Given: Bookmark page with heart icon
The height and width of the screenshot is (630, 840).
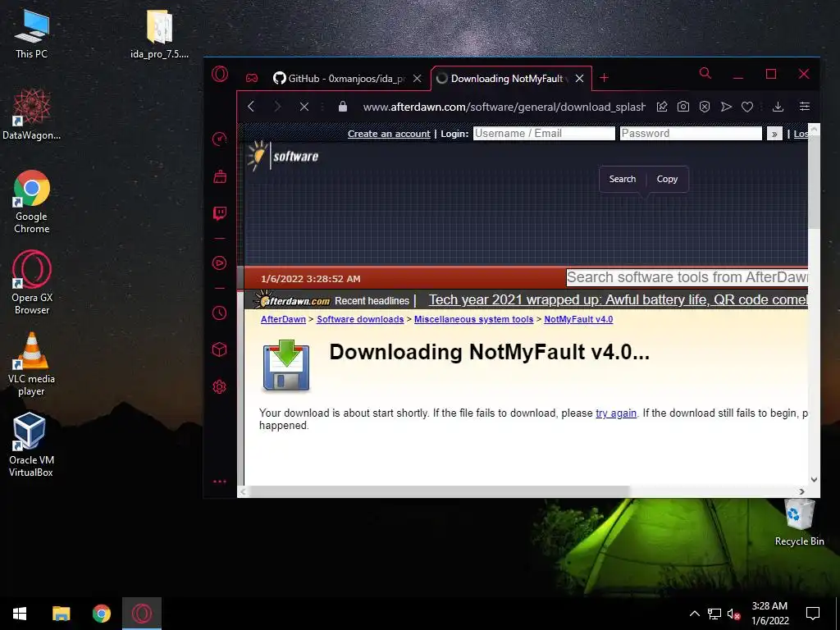Looking at the screenshot, I should (x=747, y=107).
